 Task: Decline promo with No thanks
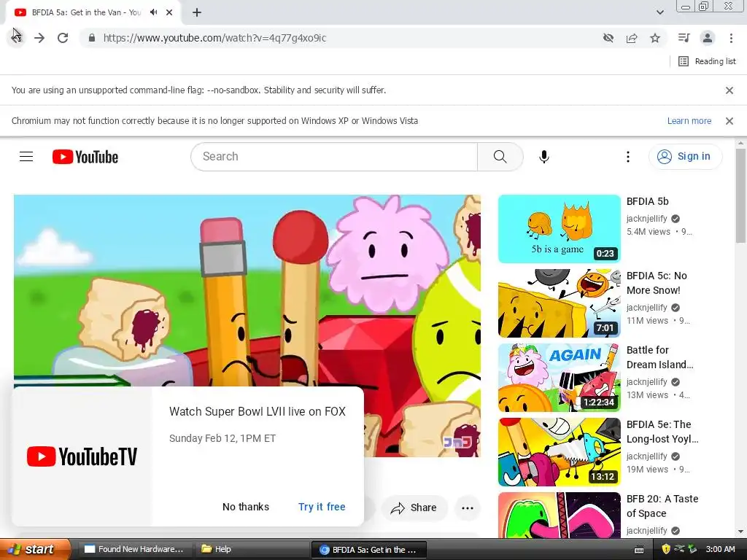coord(246,507)
